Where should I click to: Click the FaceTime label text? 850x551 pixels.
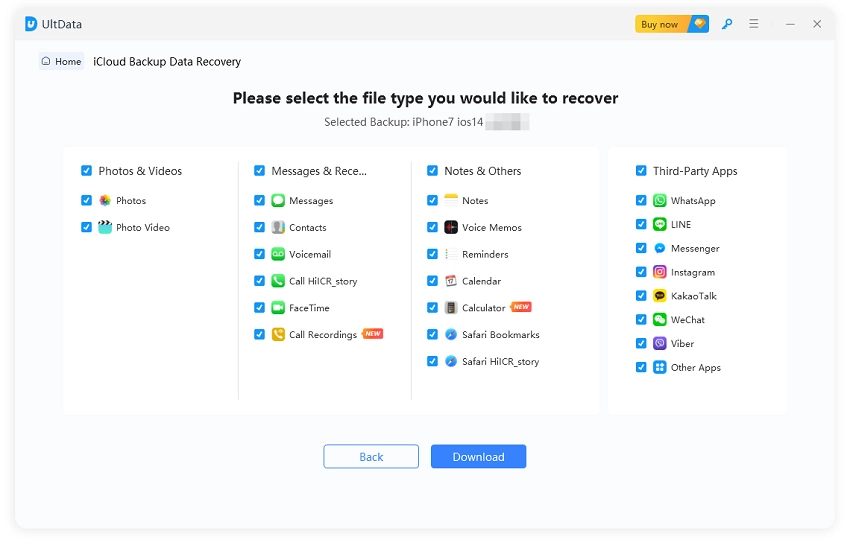pos(309,308)
